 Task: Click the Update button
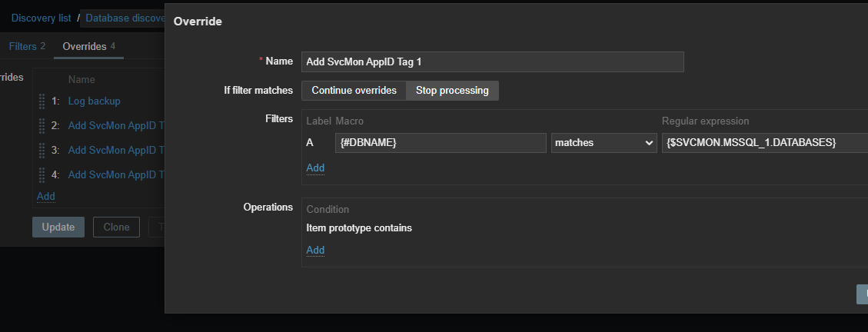(58, 227)
